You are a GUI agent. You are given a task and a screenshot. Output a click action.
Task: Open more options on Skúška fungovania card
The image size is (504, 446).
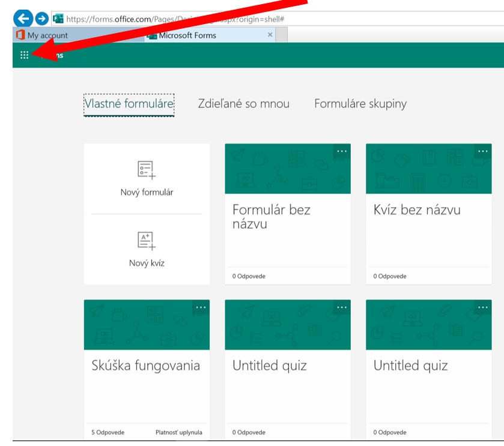point(201,307)
